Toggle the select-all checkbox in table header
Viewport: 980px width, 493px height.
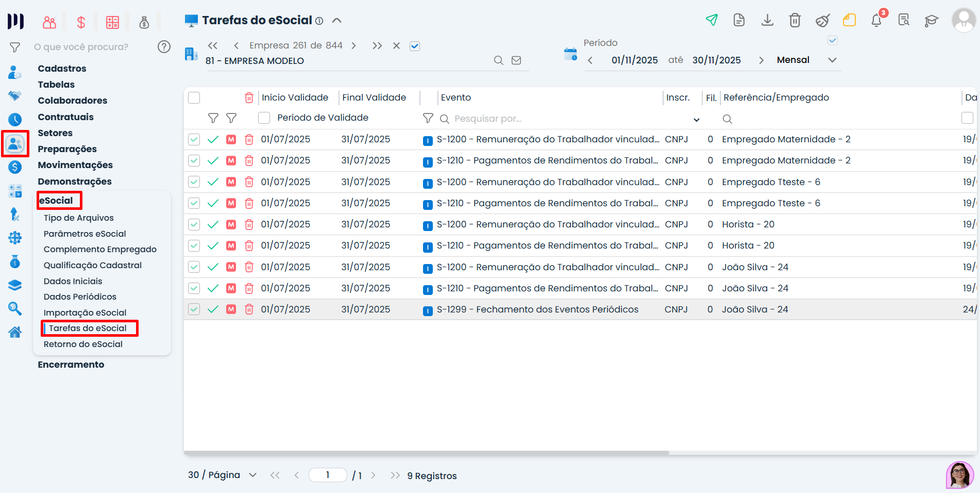(x=194, y=97)
